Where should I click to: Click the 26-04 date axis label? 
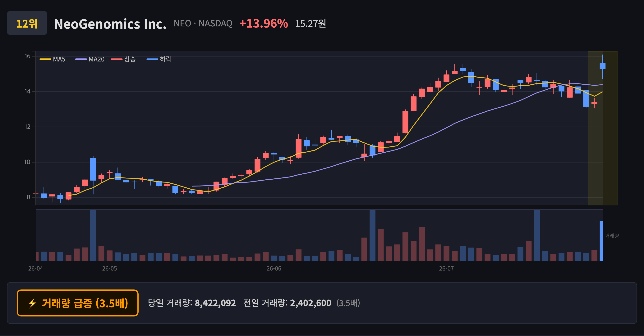coord(35,269)
